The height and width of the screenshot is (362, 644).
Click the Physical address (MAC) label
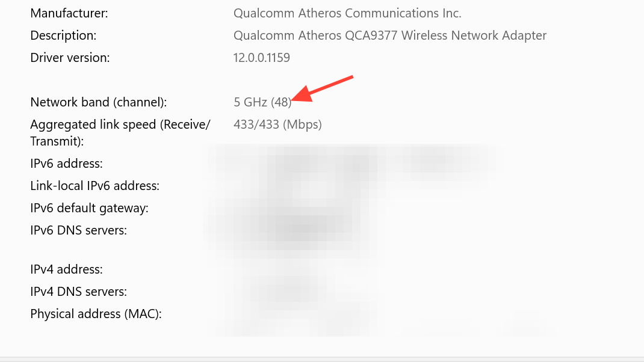[96, 314]
